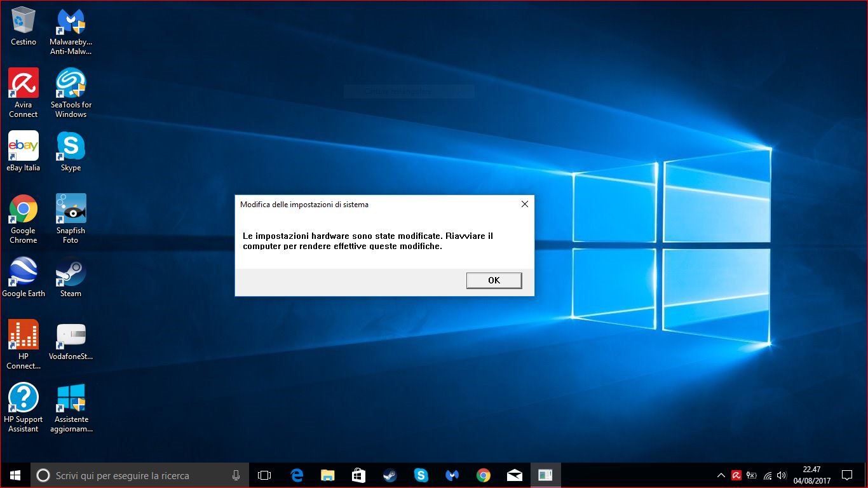
Task: Open the Windows Start menu
Action: [x=15, y=475]
